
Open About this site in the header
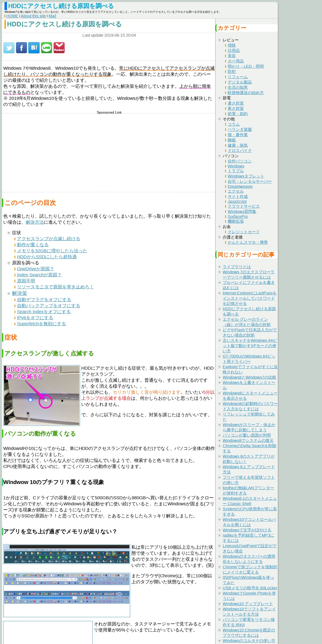(33, 16)
